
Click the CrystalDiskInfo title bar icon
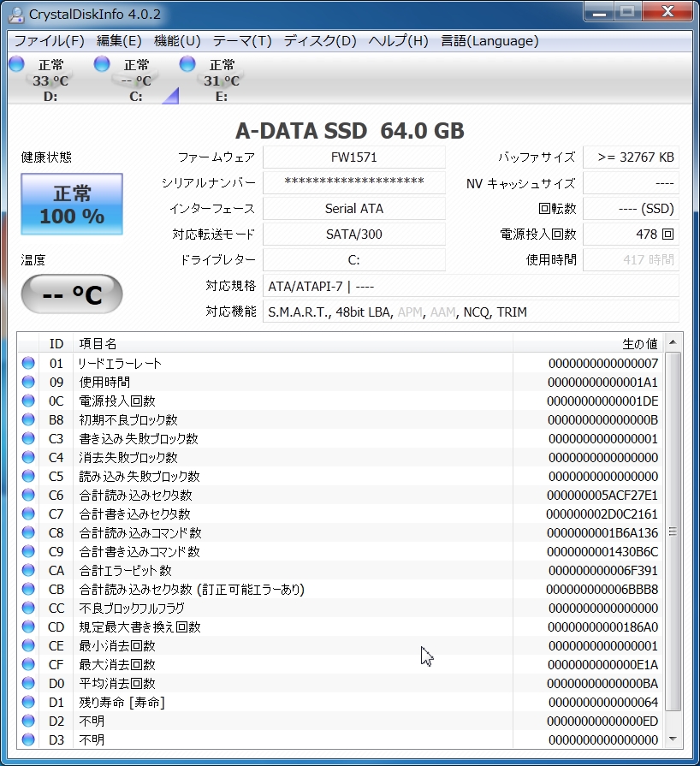tap(16, 15)
